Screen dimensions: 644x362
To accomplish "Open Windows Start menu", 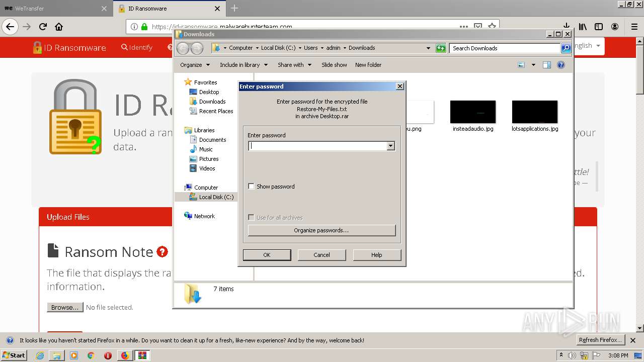I will pyautogui.click(x=14, y=355).
